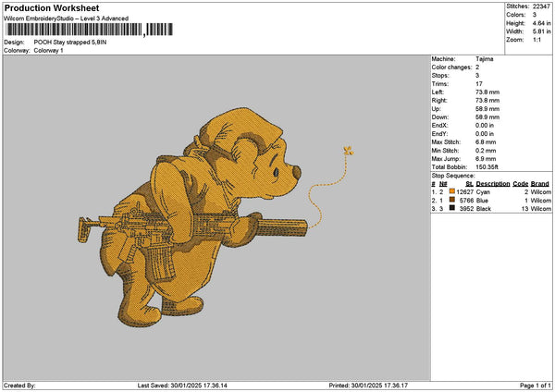
Task: Click code '13' in the Black row
Action: coord(524,209)
